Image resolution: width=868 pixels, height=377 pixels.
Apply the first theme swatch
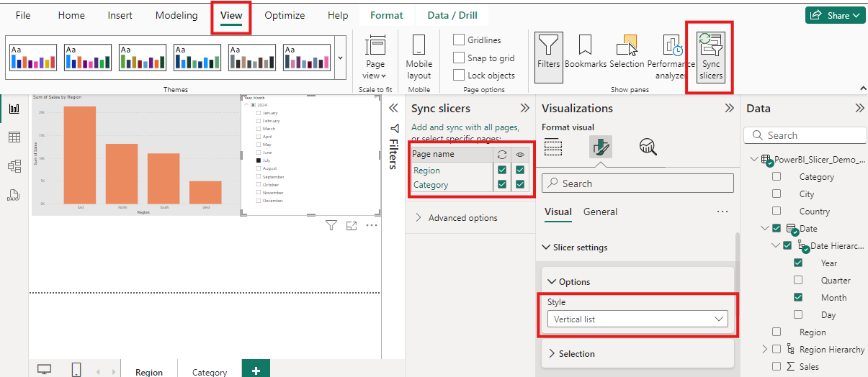click(33, 58)
